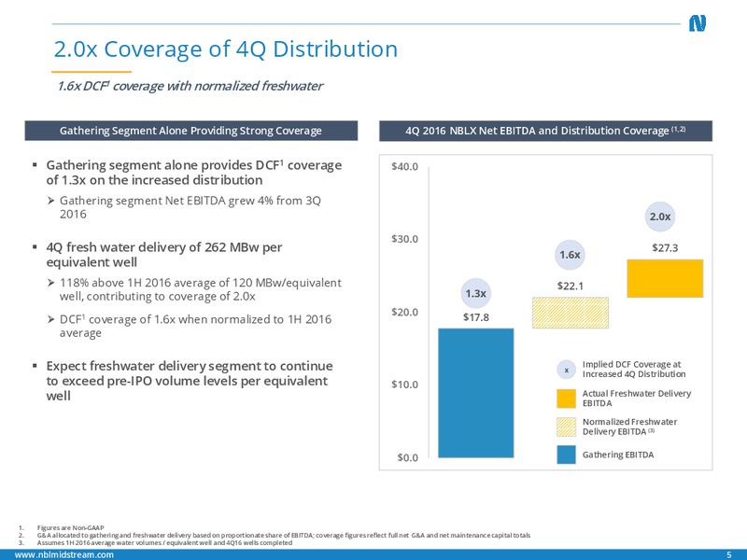Click footnote 1 'Figures are Non-GAAP'
747x560 pixels.
point(71,527)
